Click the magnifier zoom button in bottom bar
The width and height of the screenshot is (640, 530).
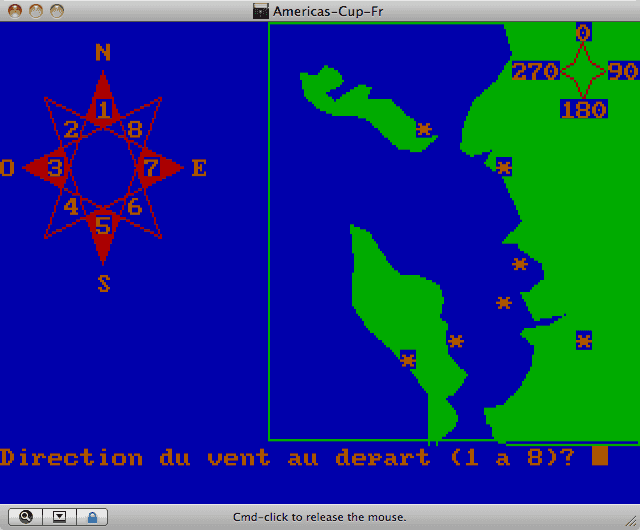(26, 517)
